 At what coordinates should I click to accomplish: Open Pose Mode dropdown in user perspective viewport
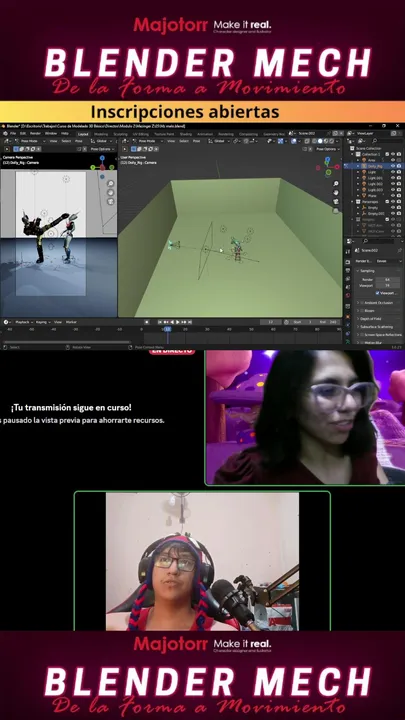(x=148, y=141)
